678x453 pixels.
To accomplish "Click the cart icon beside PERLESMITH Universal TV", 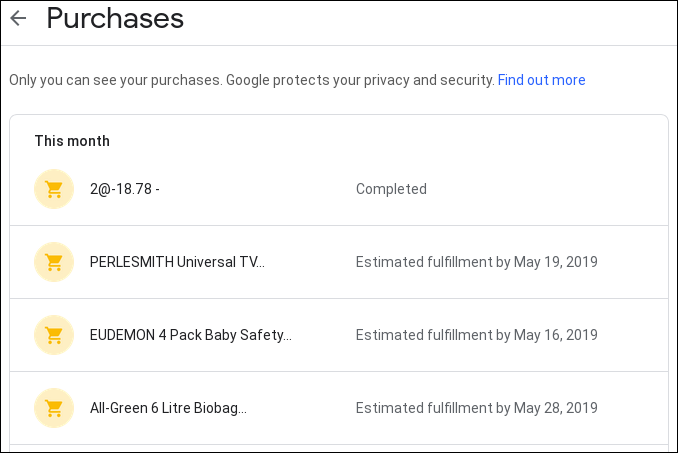I will 54,262.
